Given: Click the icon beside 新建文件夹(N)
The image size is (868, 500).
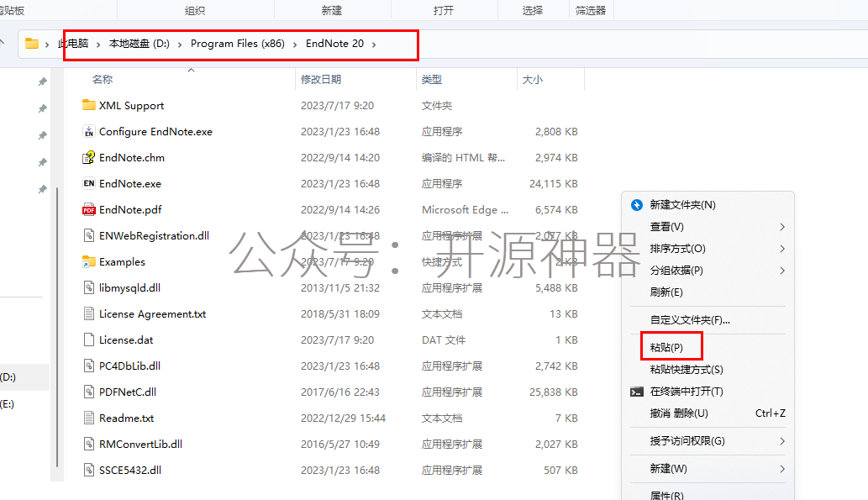Looking at the screenshot, I should [x=637, y=205].
